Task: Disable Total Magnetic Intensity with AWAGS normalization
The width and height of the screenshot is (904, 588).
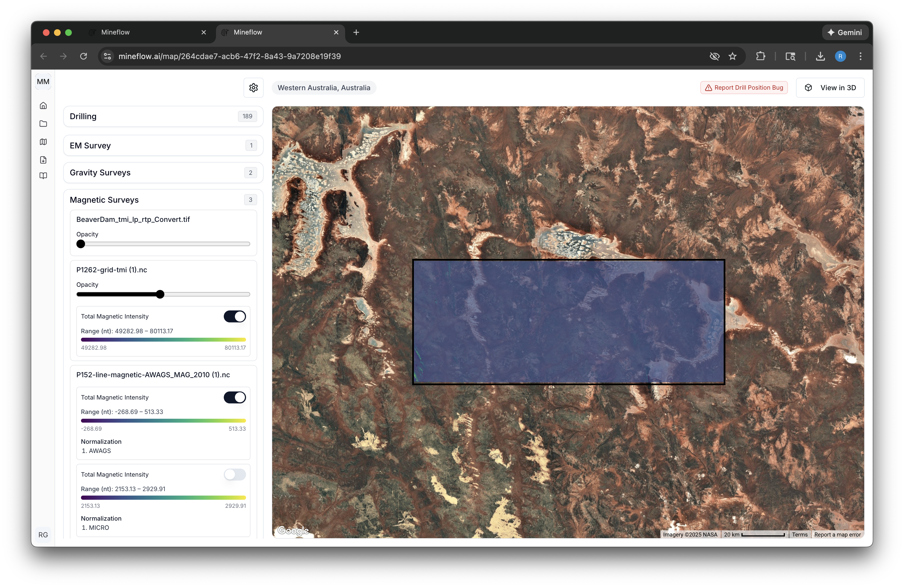Action: [x=234, y=397]
